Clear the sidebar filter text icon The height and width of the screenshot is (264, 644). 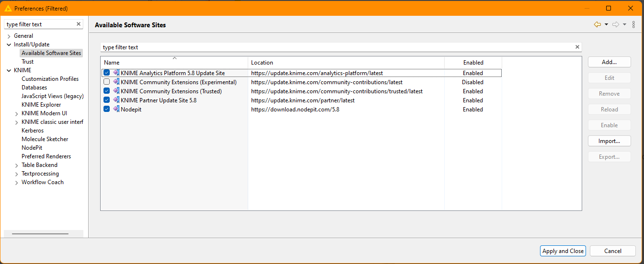click(79, 24)
